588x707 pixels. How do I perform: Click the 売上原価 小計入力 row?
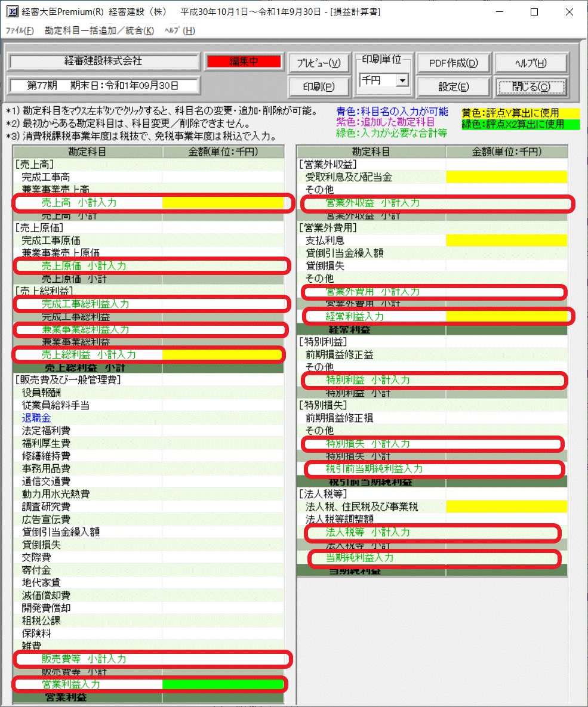click(149, 265)
